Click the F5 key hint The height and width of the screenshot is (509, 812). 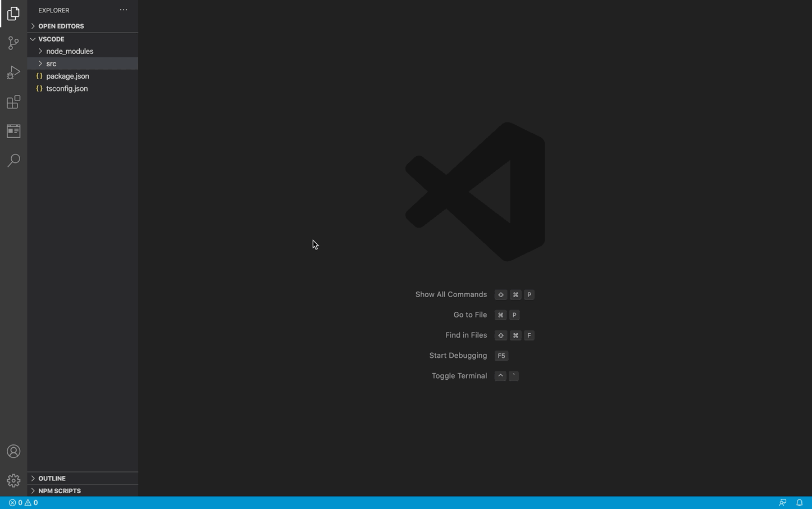(x=501, y=356)
